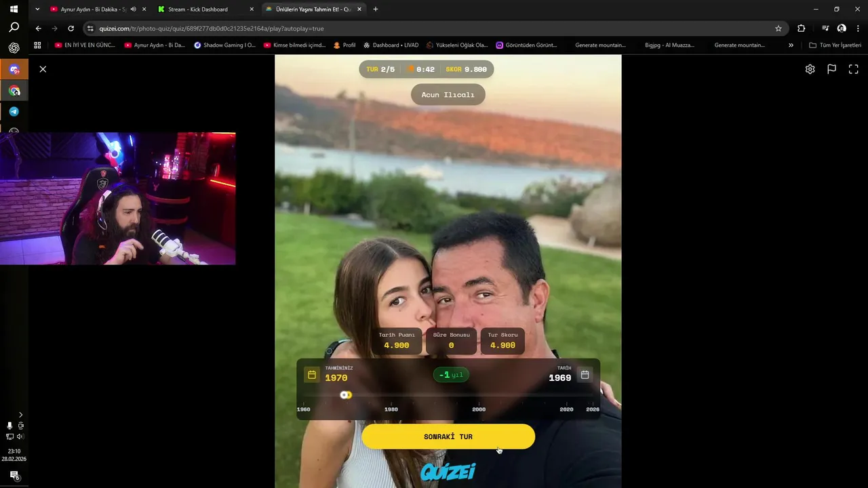Open Görüntüden Görünt... bookmark
Image resolution: width=868 pixels, height=488 pixels.
pyautogui.click(x=527, y=45)
